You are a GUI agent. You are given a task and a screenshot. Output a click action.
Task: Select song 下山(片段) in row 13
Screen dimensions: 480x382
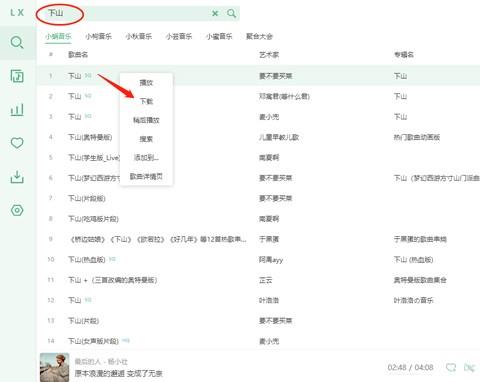[x=258, y=320]
